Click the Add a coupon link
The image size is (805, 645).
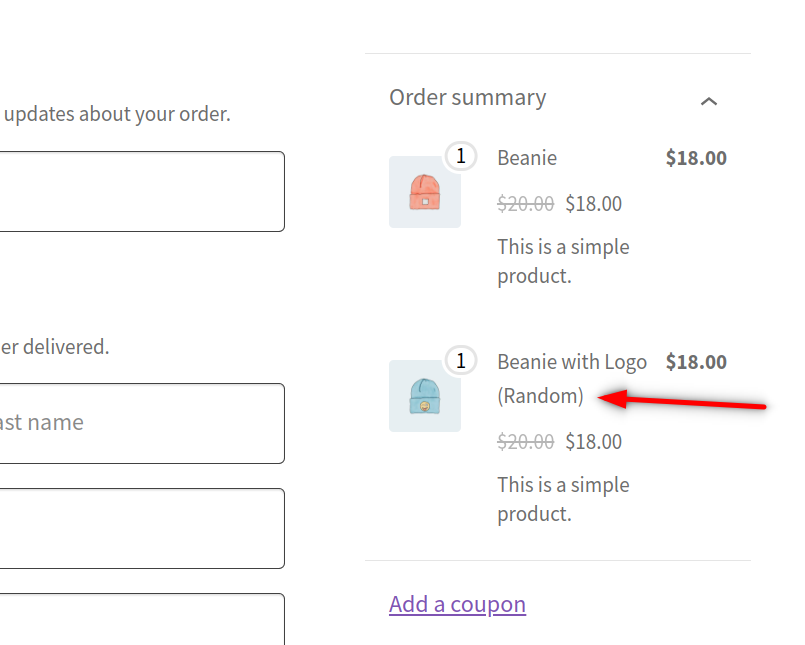pos(457,604)
